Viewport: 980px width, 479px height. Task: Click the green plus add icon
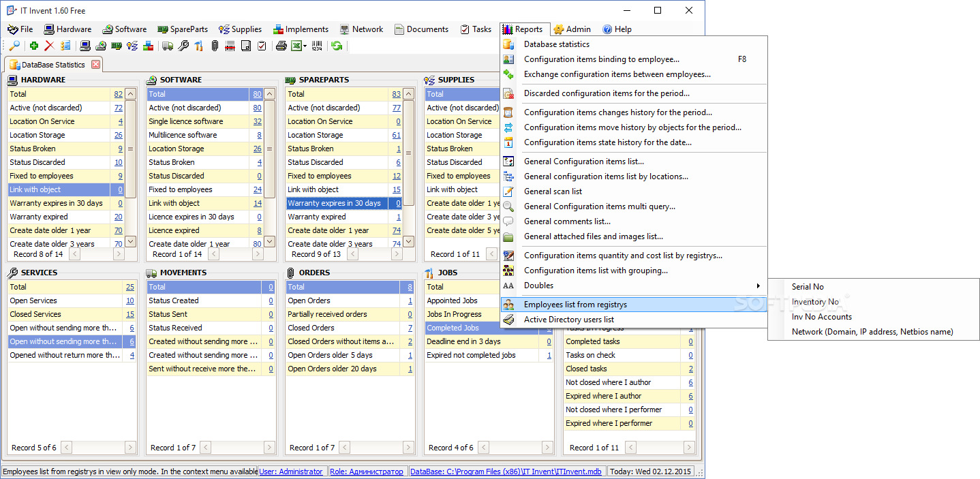coord(33,46)
